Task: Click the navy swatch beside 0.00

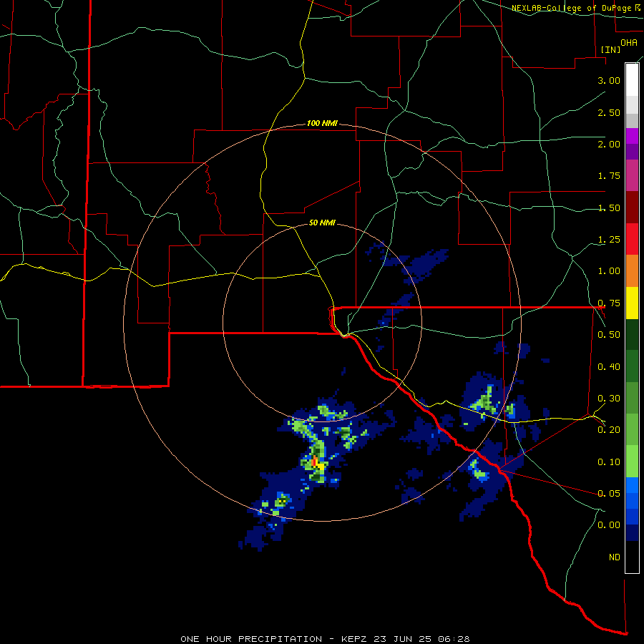Action: (x=632, y=532)
